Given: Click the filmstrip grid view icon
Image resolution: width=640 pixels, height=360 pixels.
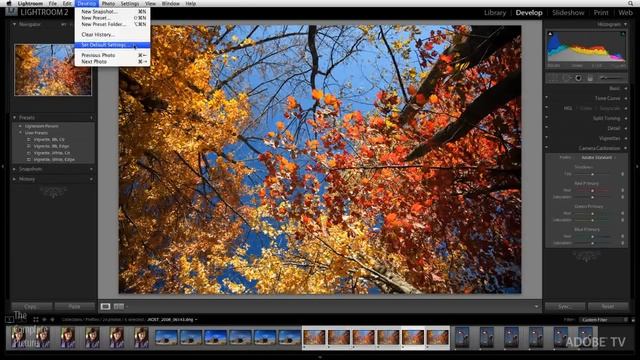Looking at the screenshot, I should [x=36, y=320].
